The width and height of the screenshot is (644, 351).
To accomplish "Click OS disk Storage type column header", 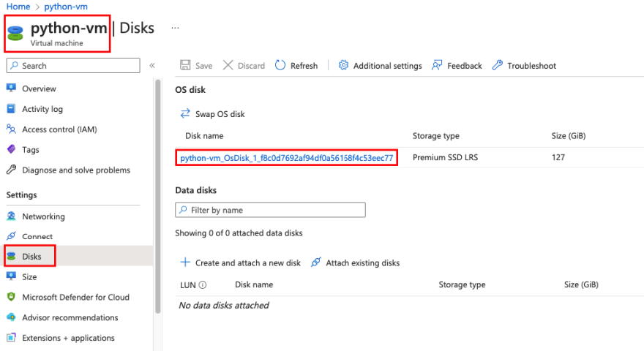I will coord(435,136).
